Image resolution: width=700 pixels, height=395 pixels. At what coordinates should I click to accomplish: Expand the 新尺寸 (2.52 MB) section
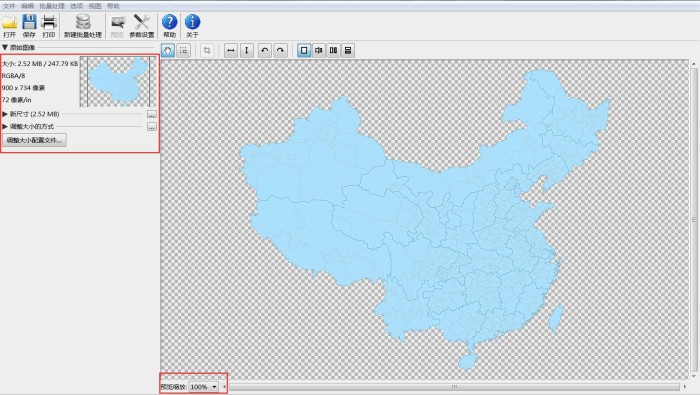5,114
